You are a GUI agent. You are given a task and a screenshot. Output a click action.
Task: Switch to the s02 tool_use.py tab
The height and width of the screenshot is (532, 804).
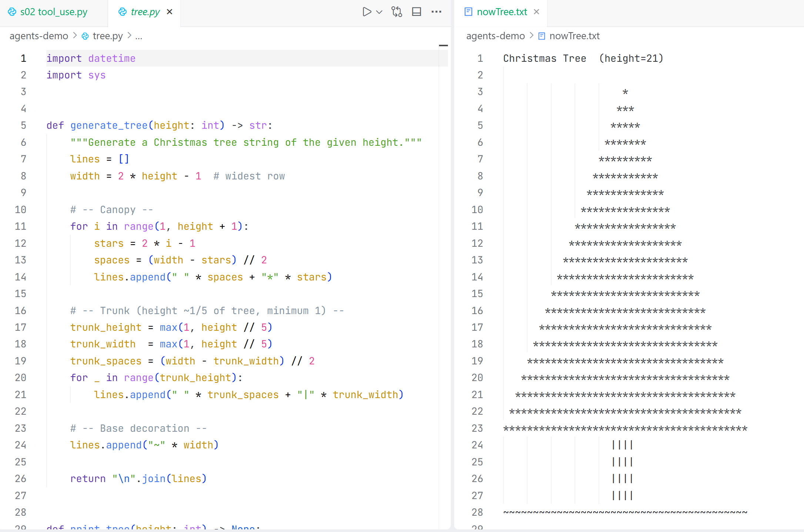click(x=54, y=12)
